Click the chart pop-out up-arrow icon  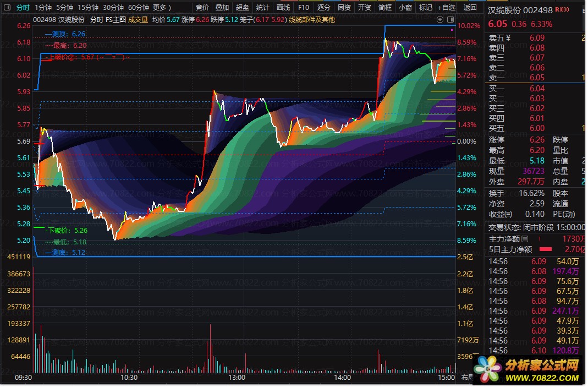(440, 19)
